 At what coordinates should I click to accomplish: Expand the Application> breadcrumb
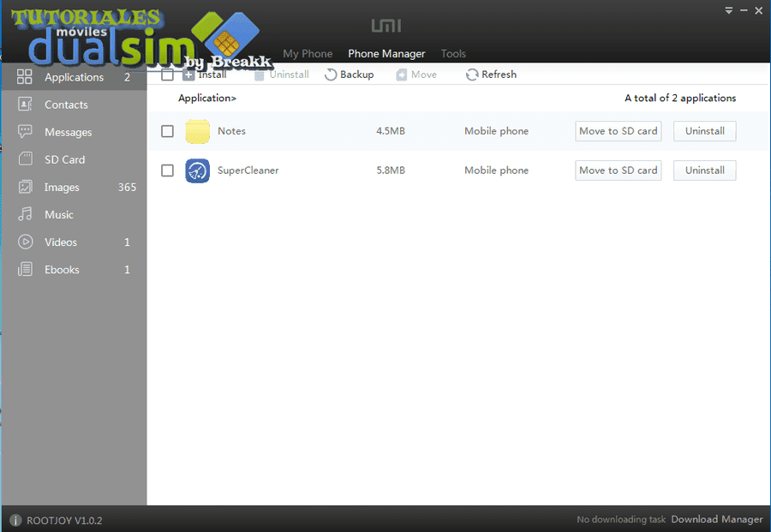click(x=207, y=99)
